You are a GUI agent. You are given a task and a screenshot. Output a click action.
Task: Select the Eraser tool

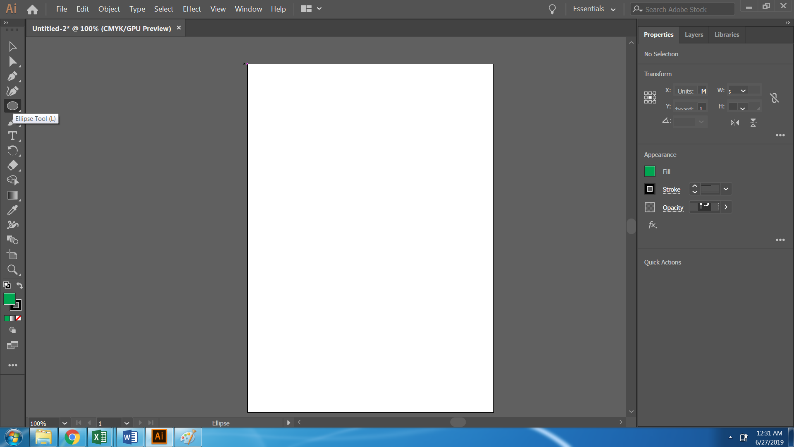[x=12, y=165]
